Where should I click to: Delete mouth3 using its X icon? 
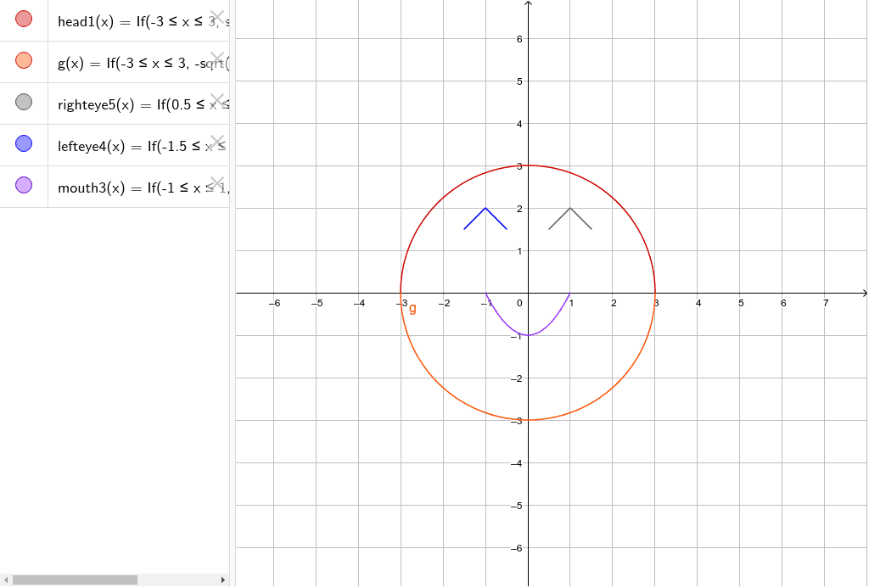(x=219, y=182)
